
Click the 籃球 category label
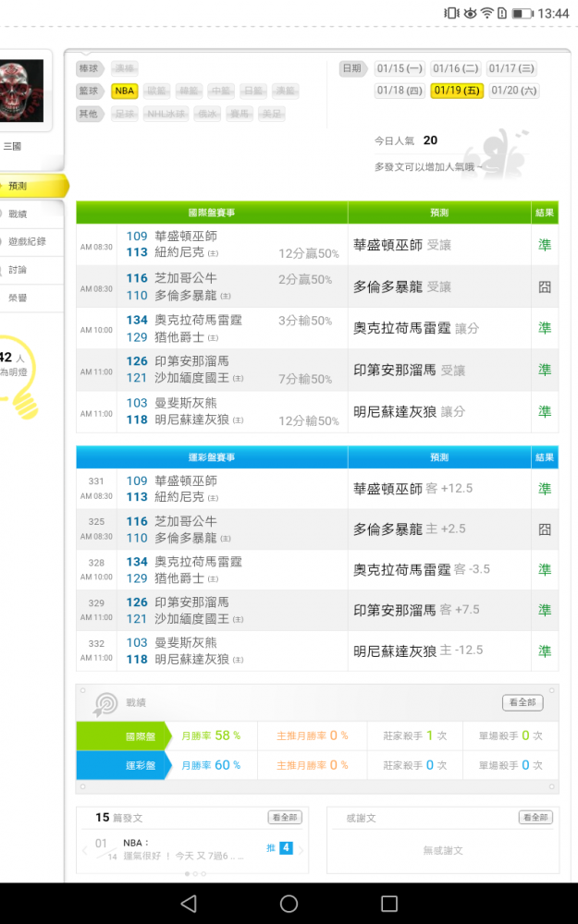click(x=89, y=91)
